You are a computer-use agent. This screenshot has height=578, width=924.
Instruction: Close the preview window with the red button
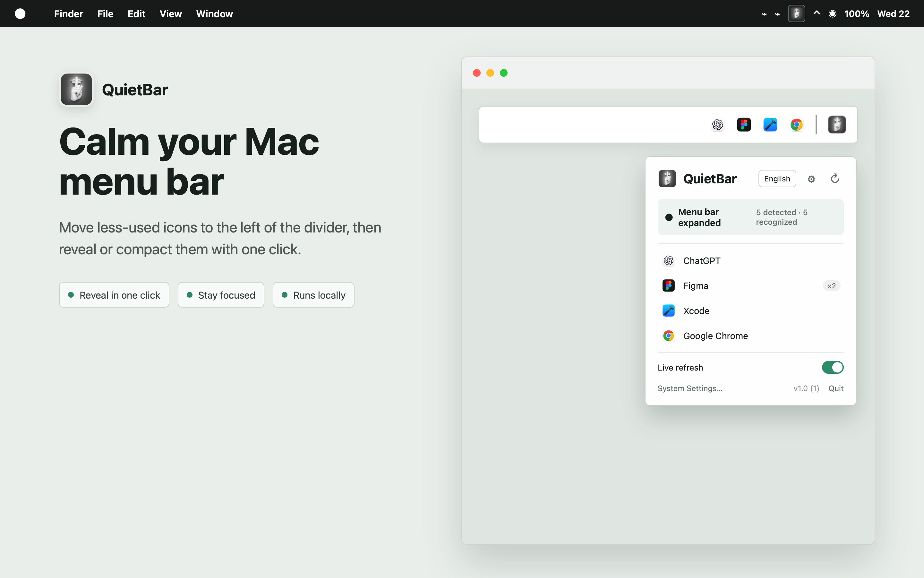(476, 73)
